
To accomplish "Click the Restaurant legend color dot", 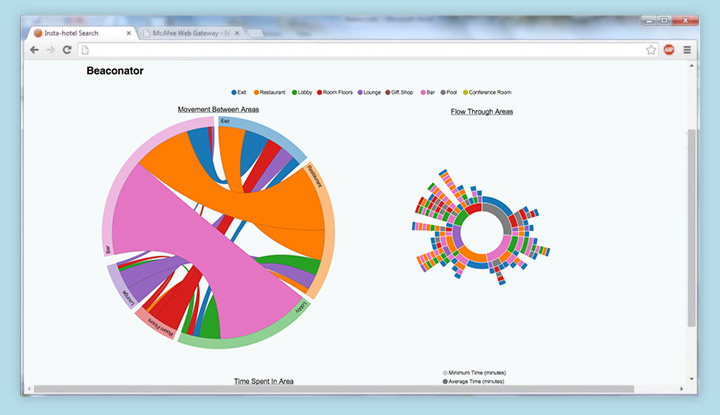I will tap(258, 92).
